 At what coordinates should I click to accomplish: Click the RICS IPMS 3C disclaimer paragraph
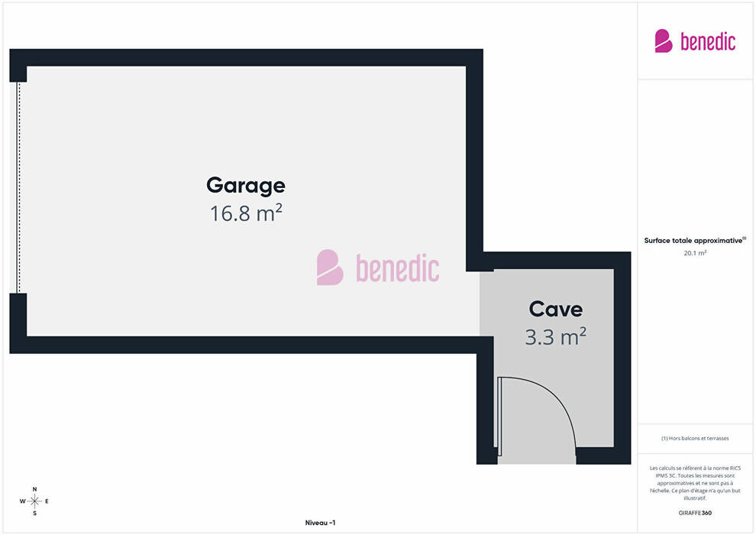click(695, 482)
